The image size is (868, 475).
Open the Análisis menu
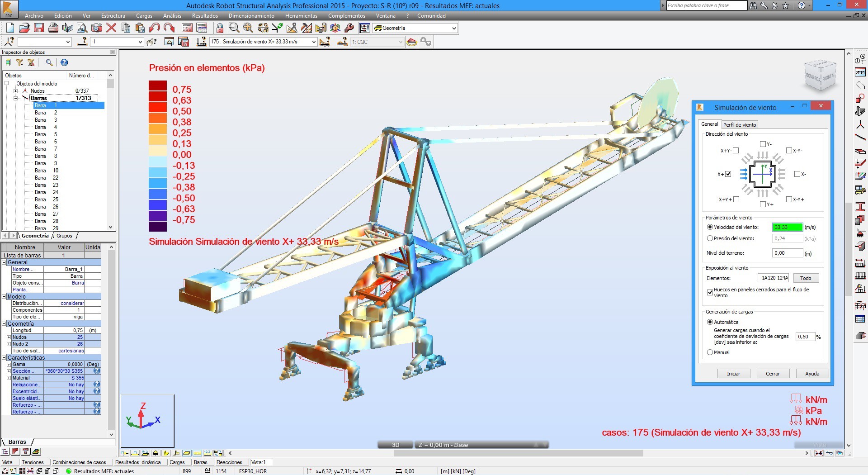(172, 16)
